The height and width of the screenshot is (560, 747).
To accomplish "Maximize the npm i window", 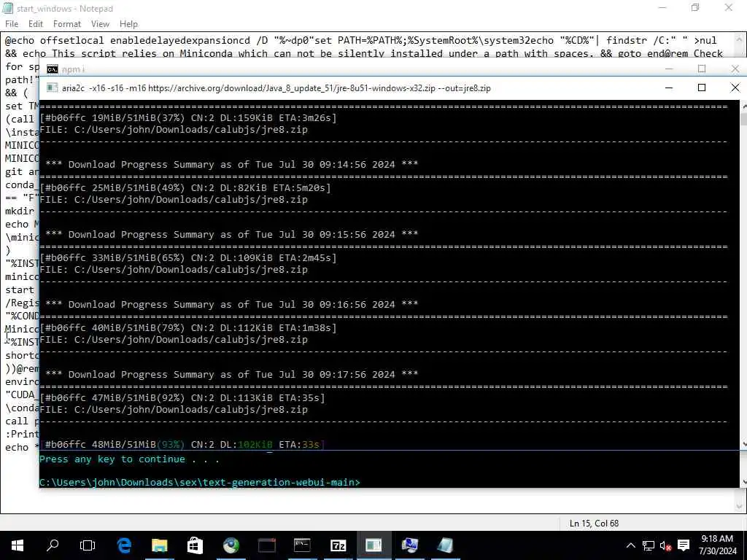I will pyautogui.click(x=702, y=69).
